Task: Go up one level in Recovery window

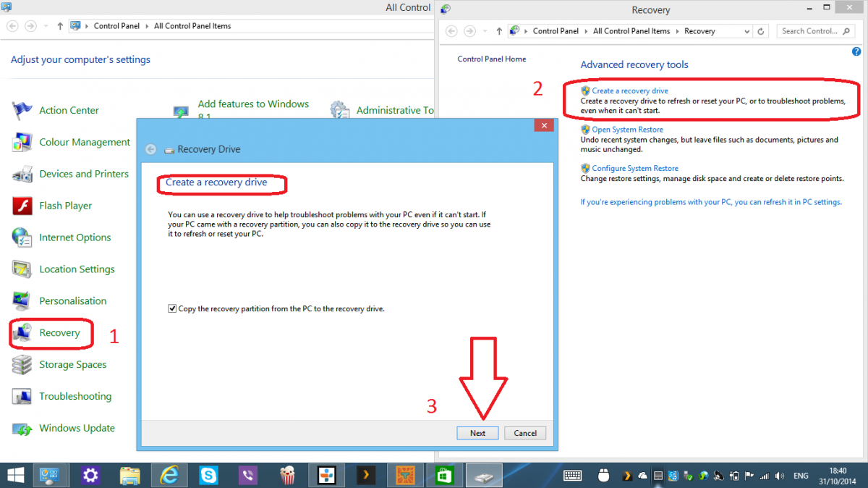Action: pyautogui.click(x=499, y=31)
